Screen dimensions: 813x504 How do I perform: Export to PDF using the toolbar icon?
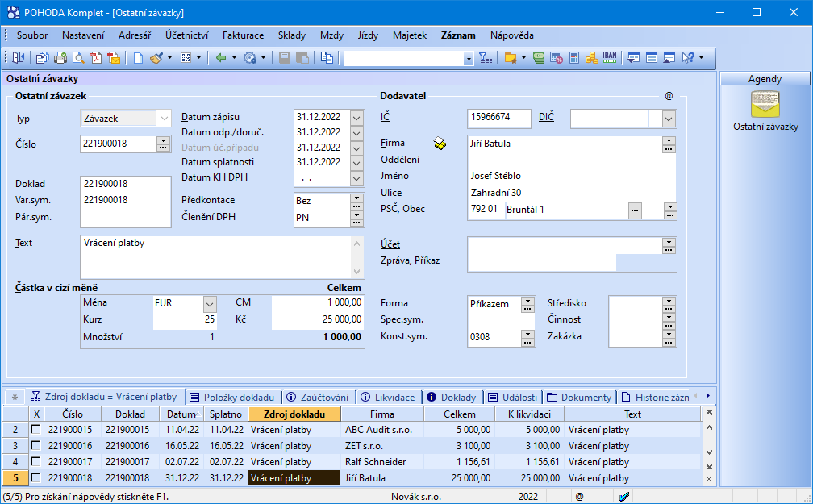tap(96, 58)
